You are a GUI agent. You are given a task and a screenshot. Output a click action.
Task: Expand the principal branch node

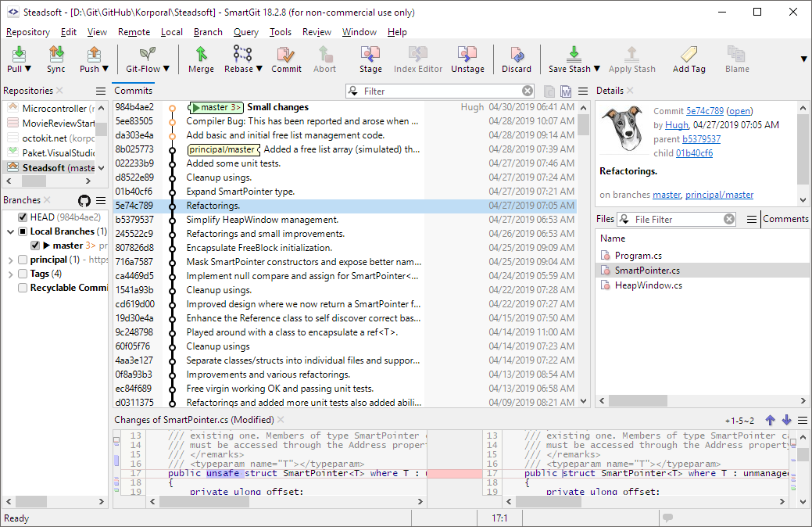click(x=10, y=259)
